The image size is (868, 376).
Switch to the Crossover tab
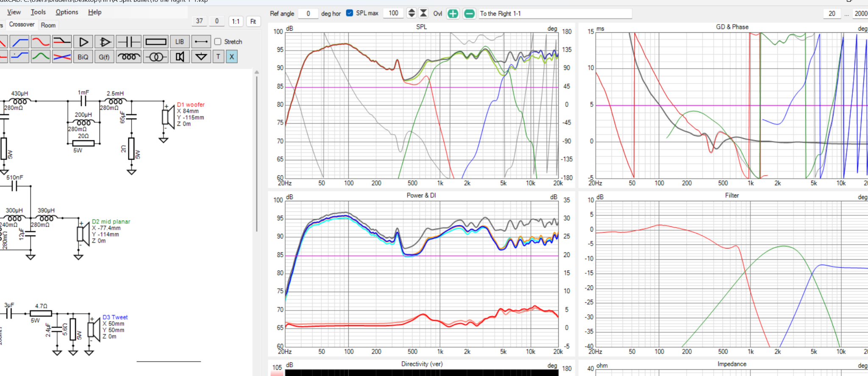coord(22,25)
